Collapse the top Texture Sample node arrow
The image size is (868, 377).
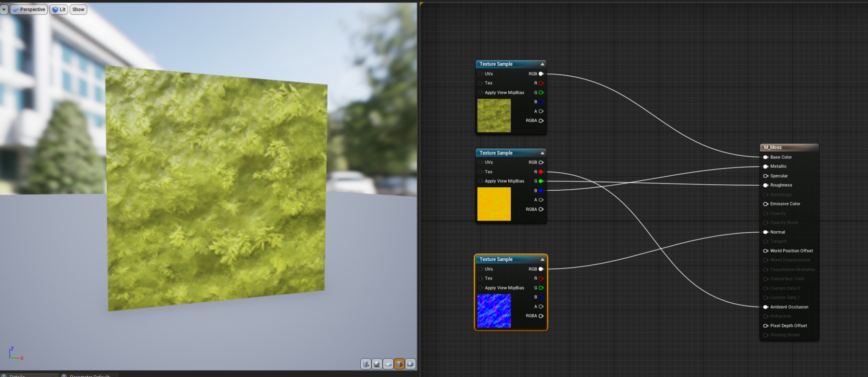[x=542, y=64]
